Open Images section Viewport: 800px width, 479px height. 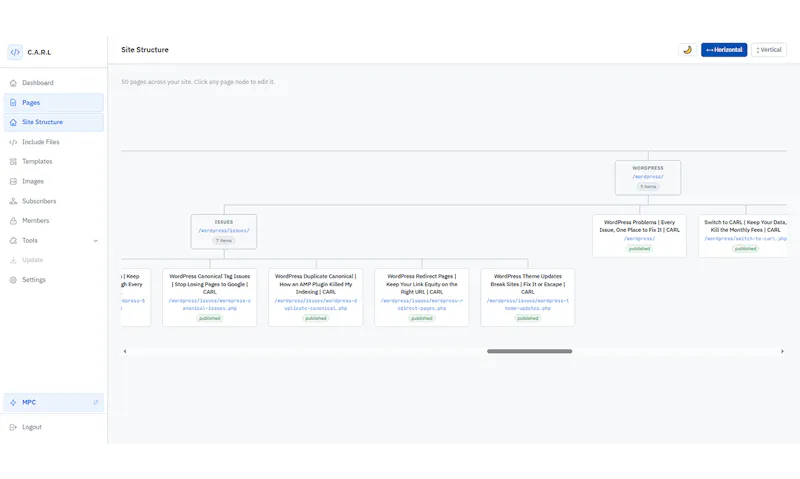point(54,182)
